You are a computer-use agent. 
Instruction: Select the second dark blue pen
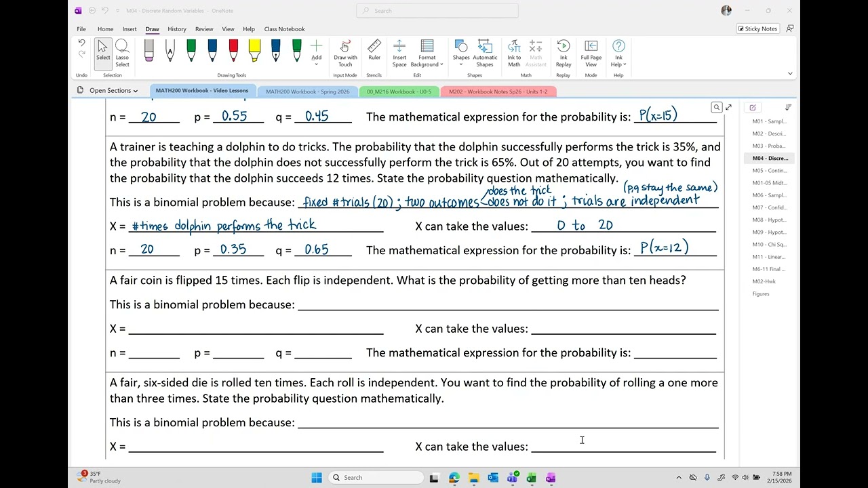click(x=275, y=51)
